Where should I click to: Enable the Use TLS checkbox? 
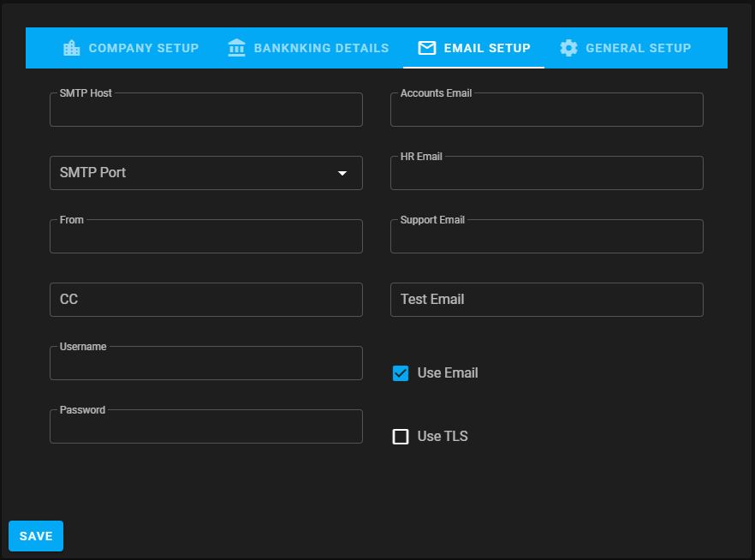coord(401,437)
